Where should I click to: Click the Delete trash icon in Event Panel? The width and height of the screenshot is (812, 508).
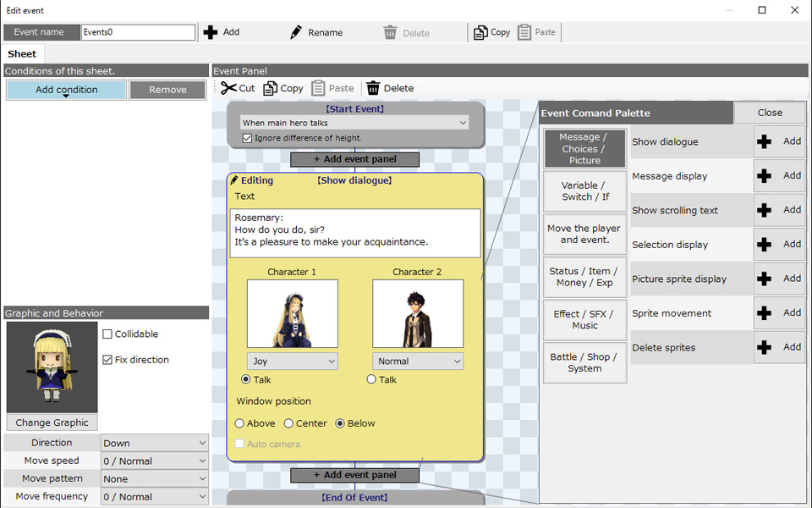click(x=373, y=88)
